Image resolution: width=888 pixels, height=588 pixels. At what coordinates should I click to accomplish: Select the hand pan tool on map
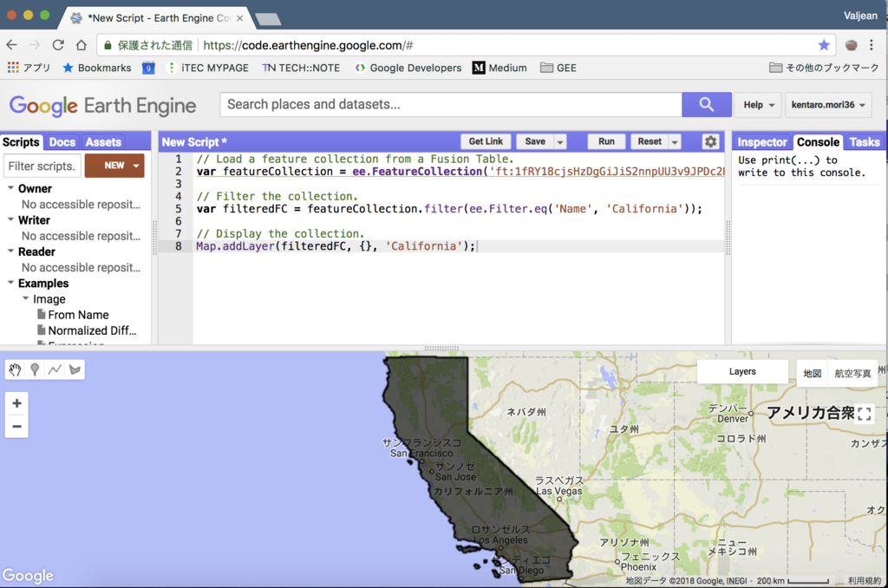pyautogui.click(x=15, y=370)
